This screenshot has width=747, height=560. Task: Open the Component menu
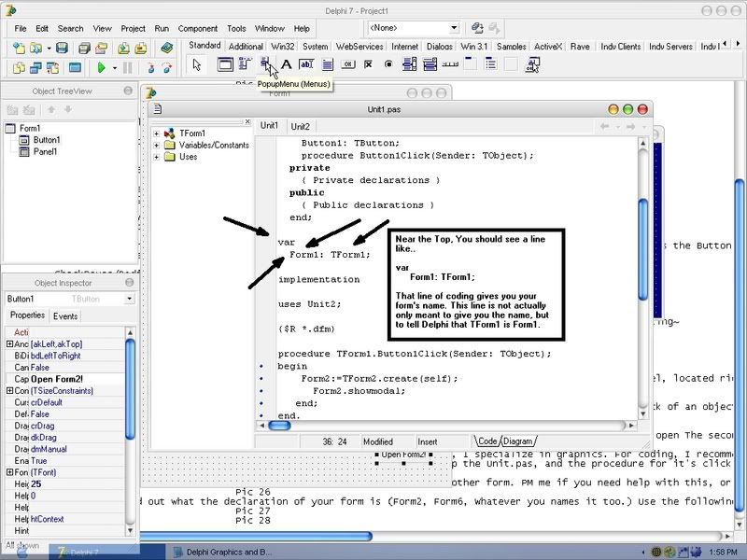pyautogui.click(x=197, y=29)
